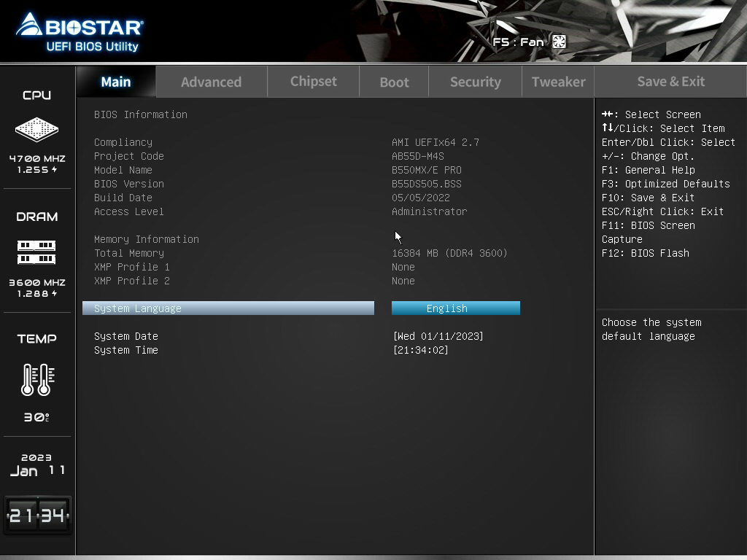Click the TEMP sidebar heading
The image size is (747, 560).
click(36, 338)
